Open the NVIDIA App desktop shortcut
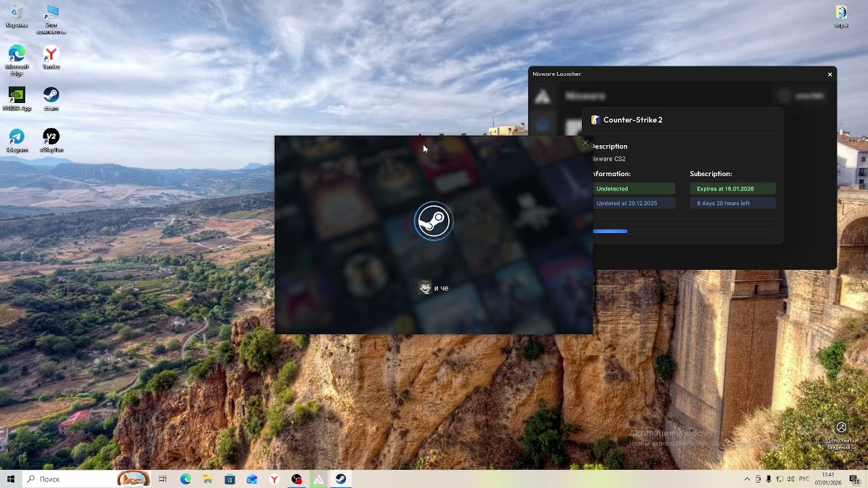This screenshot has height=488, width=868. coord(16,99)
